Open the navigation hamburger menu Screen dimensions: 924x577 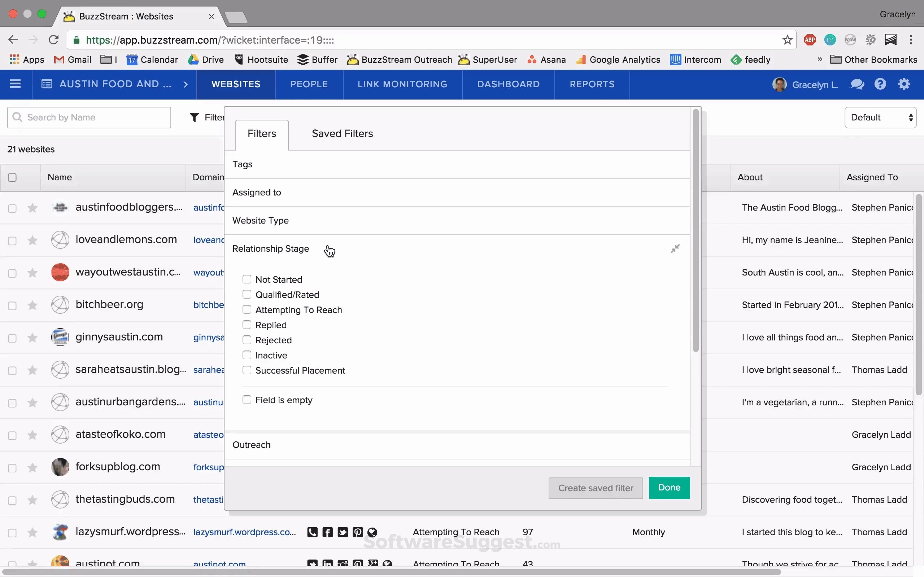coord(15,84)
